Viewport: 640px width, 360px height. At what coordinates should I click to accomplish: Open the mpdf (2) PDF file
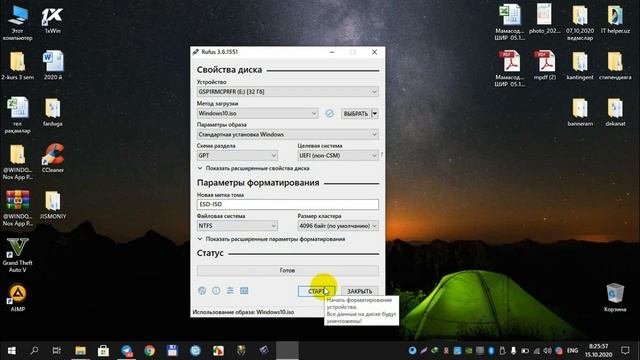[x=544, y=65]
